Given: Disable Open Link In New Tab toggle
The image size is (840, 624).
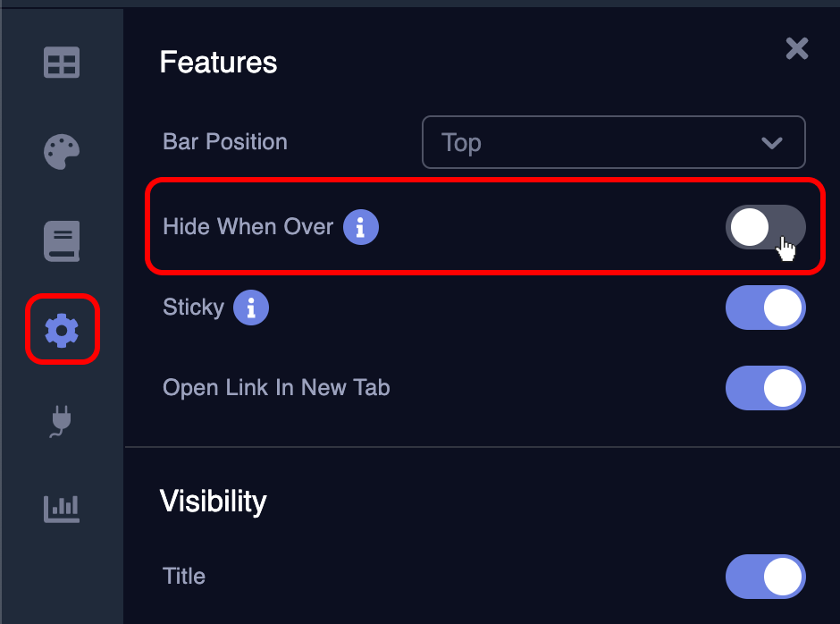Looking at the screenshot, I should 765,389.
